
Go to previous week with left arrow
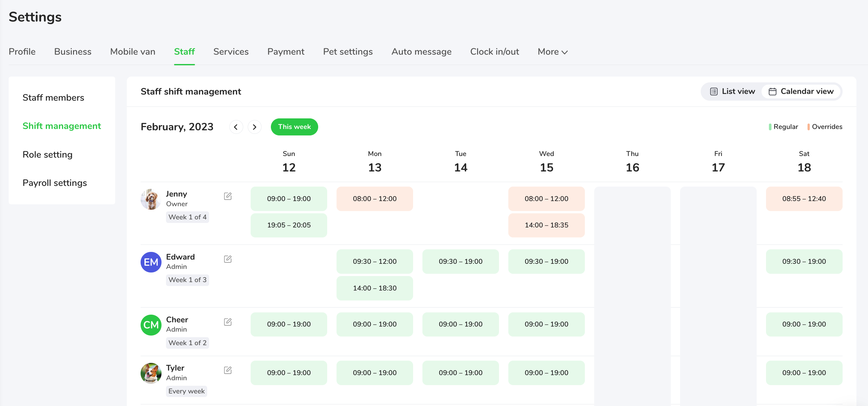[236, 127]
